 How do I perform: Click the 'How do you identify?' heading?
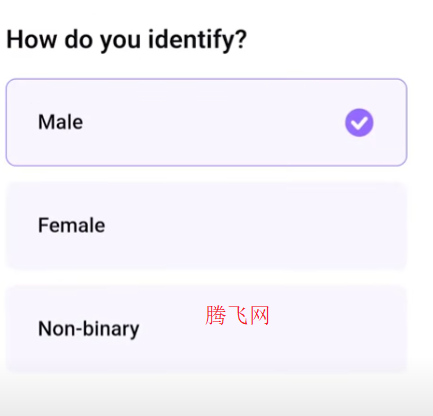127,40
